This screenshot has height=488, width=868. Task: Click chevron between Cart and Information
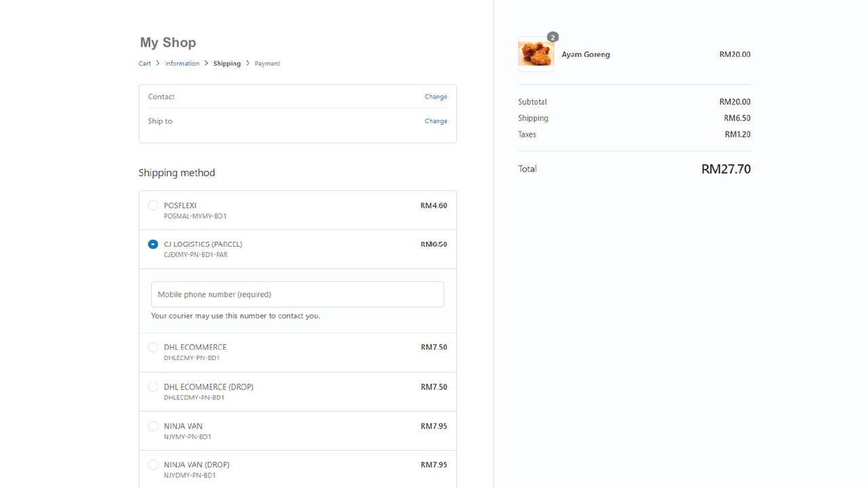pyautogui.click(x=158, y=63)
